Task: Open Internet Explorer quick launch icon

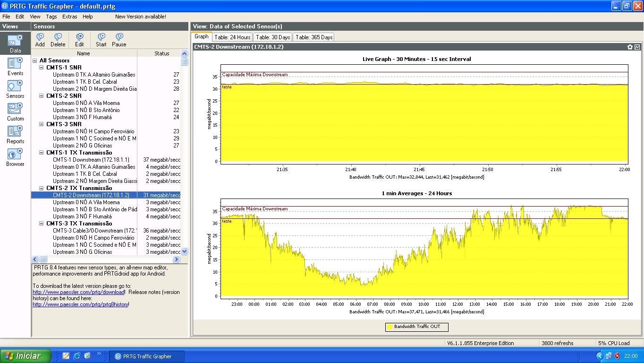Action: (76, 356)
